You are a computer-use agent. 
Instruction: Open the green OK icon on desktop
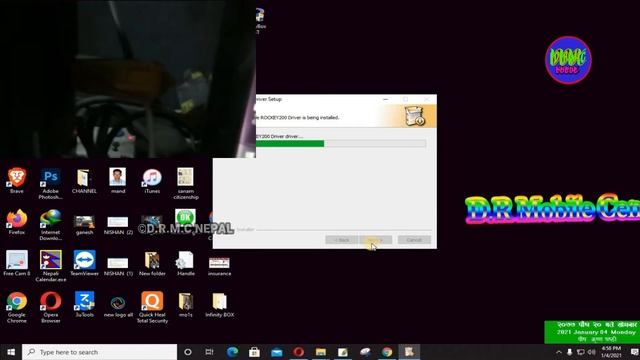pos(185,217)
